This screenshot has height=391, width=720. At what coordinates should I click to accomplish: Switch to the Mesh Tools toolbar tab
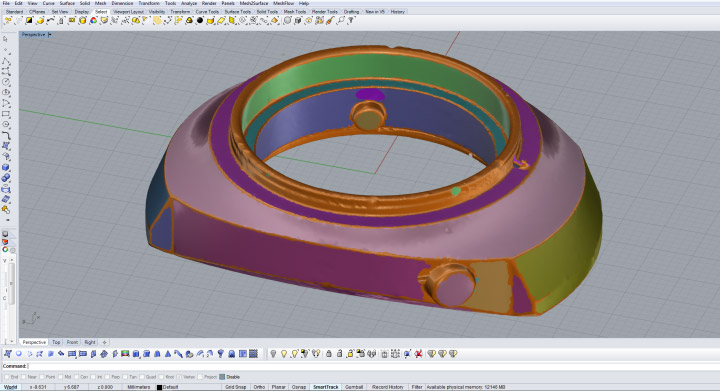point(295,11)
